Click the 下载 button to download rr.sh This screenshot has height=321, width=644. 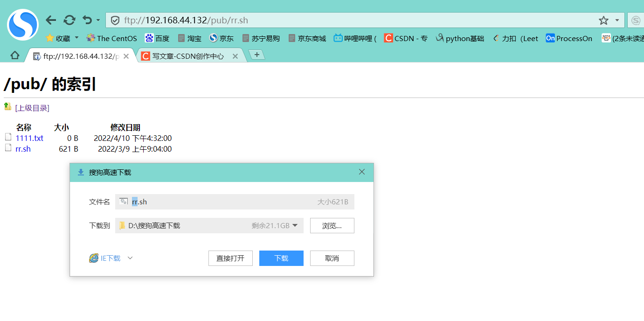(281, 258)
